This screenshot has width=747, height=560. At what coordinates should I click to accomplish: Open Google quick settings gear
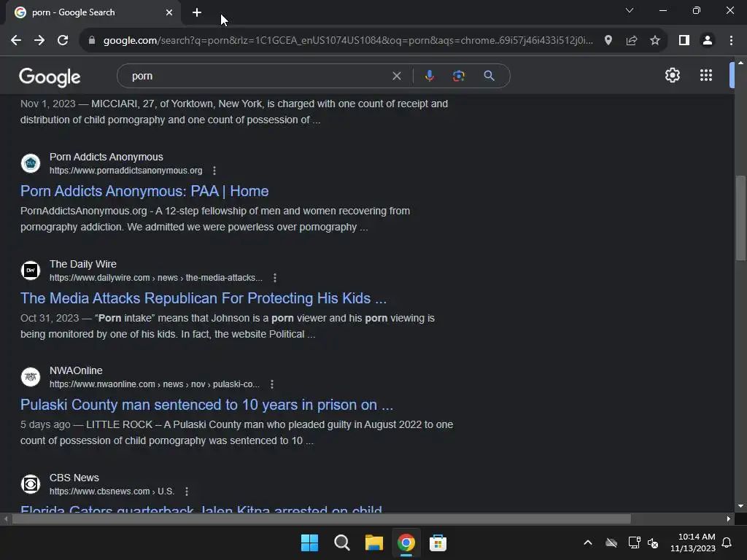click(672, 75)
